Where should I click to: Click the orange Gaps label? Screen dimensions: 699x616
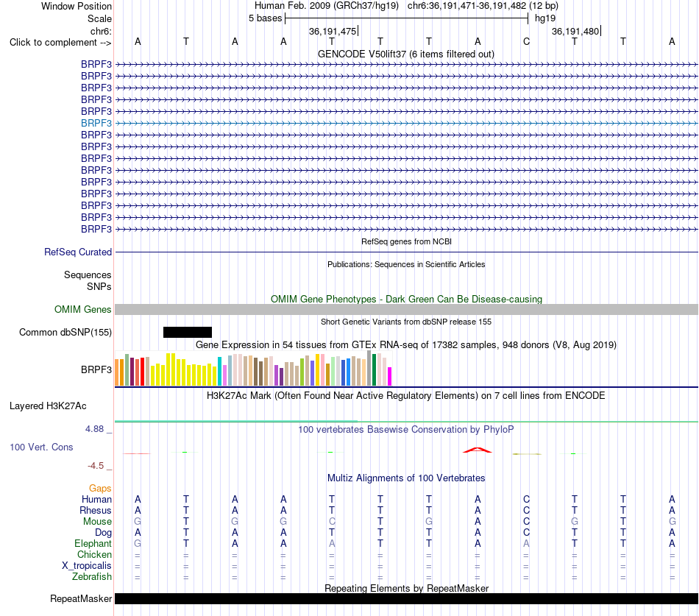point(100,489)
